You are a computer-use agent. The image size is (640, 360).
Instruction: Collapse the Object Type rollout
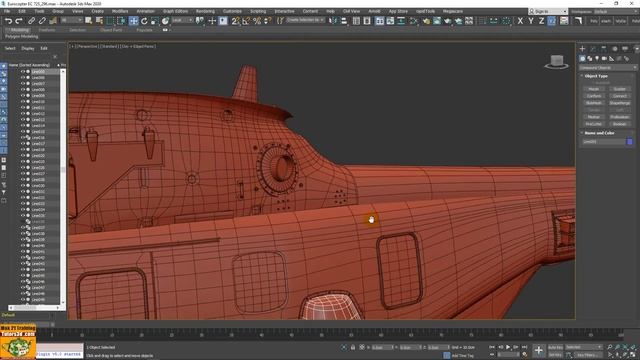596,76
